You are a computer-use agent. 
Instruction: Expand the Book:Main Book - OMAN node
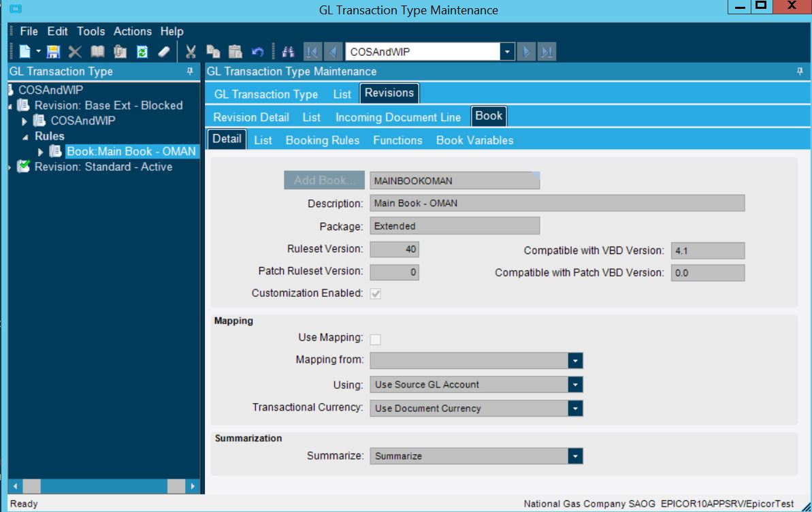(x=40, y=152)
